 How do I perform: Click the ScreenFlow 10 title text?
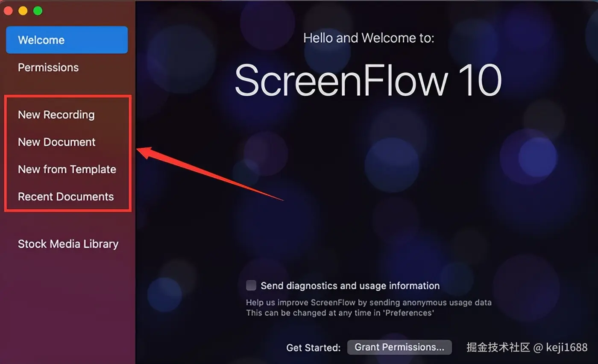point(368,80)
